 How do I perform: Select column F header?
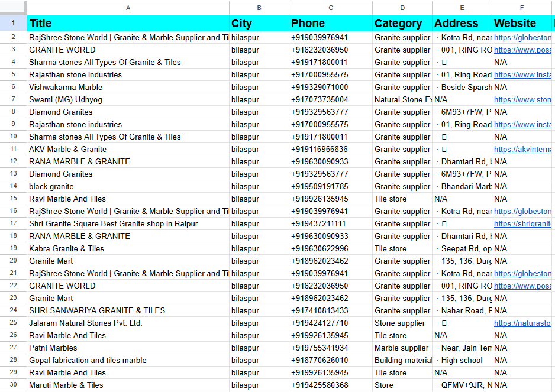(x=522, y=8)
